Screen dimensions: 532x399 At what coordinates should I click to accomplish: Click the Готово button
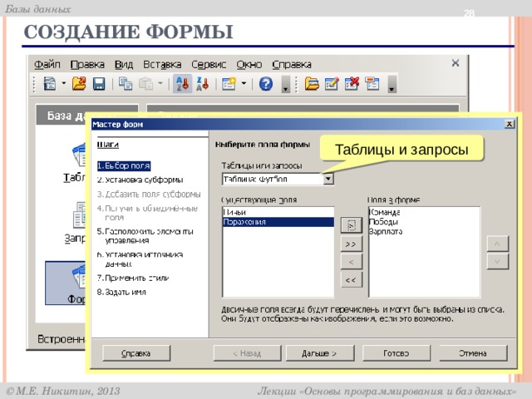[397, 353]
